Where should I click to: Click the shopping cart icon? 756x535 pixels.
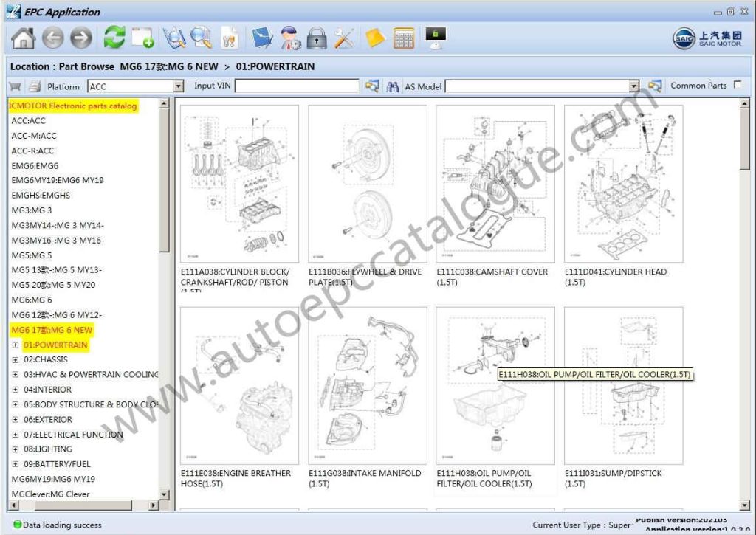[15, 86]
